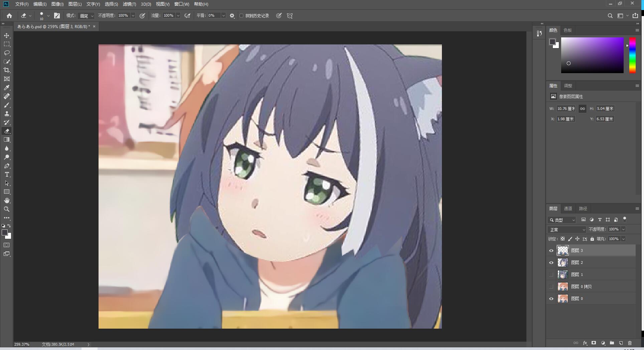Select the Rectangular Marquee tool
This screenshot has height=350, width=644.
[x=7, y=44]
